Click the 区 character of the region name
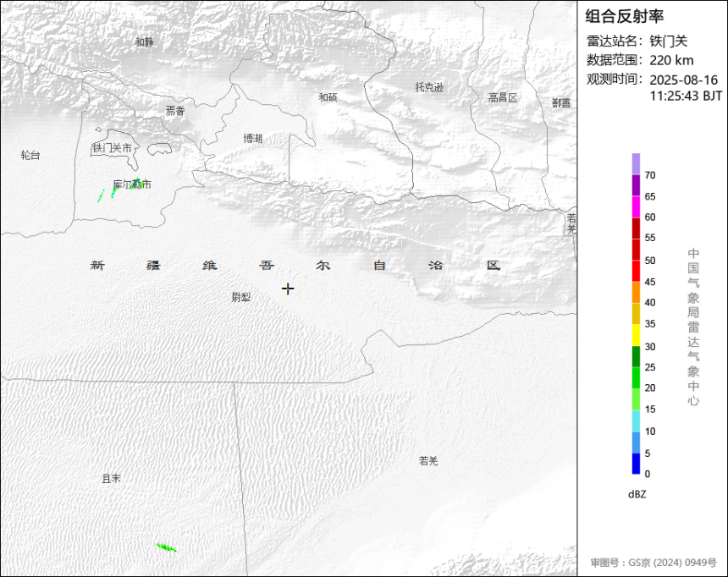Image resolution: width=728 pixels, height=577 pixels. tap(493, 265)
